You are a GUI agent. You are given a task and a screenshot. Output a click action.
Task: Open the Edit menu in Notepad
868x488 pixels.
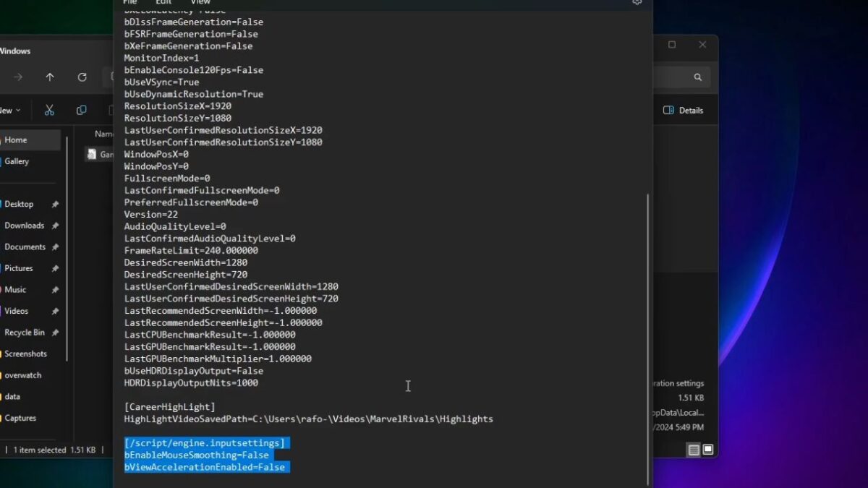point(163,3)
